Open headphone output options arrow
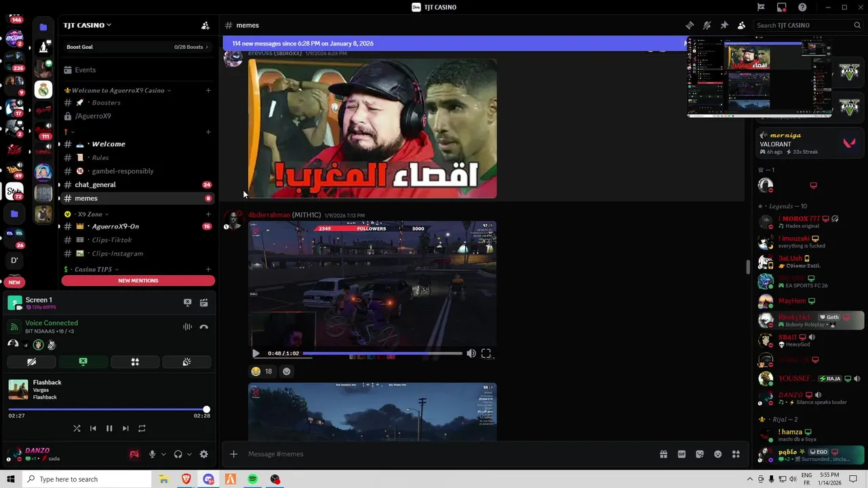The image size is (868, 488). pyautogui.click(x=189, y=454)
